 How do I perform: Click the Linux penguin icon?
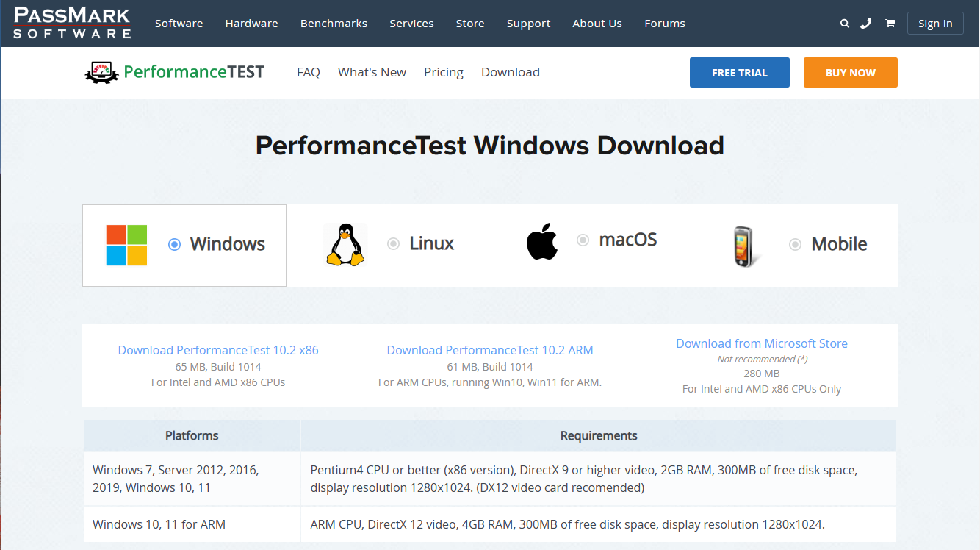click(x=345, y=245)
